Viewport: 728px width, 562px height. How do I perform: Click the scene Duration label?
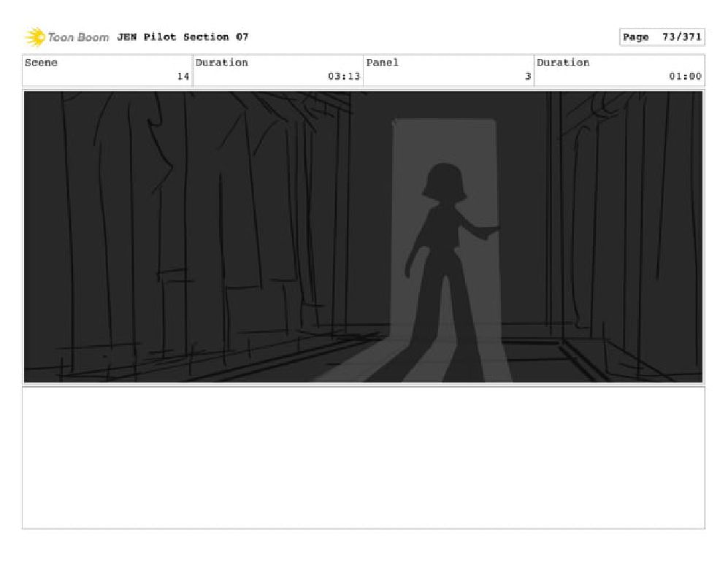(221, 62)
